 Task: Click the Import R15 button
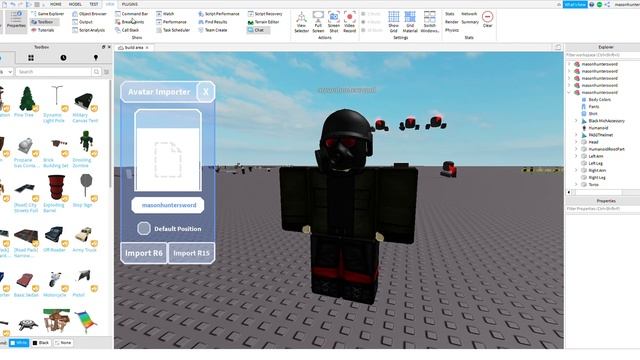191,253
